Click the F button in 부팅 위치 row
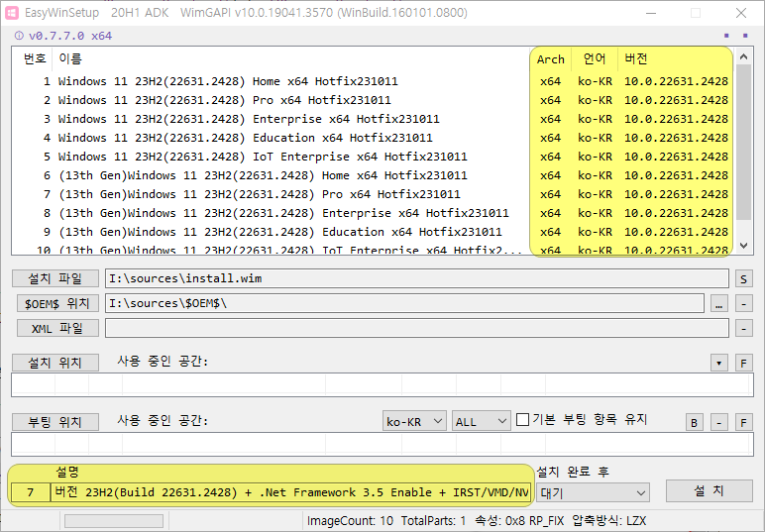 click(743, 422)
